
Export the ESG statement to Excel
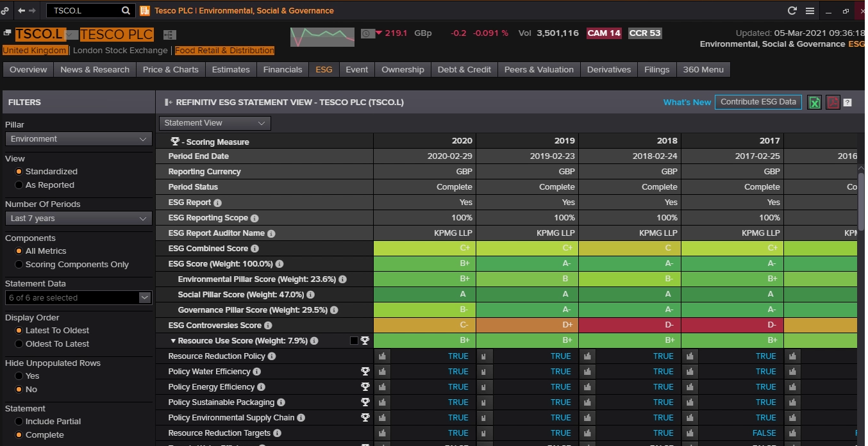814,103
